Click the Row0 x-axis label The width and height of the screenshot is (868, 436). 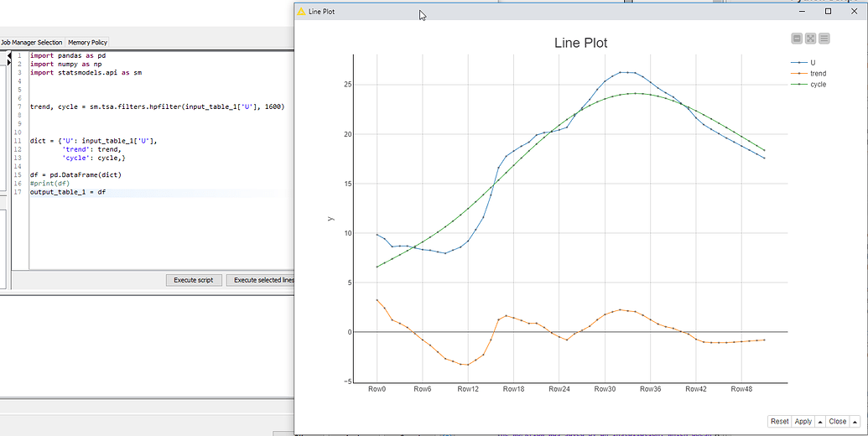tap(377, 389)
